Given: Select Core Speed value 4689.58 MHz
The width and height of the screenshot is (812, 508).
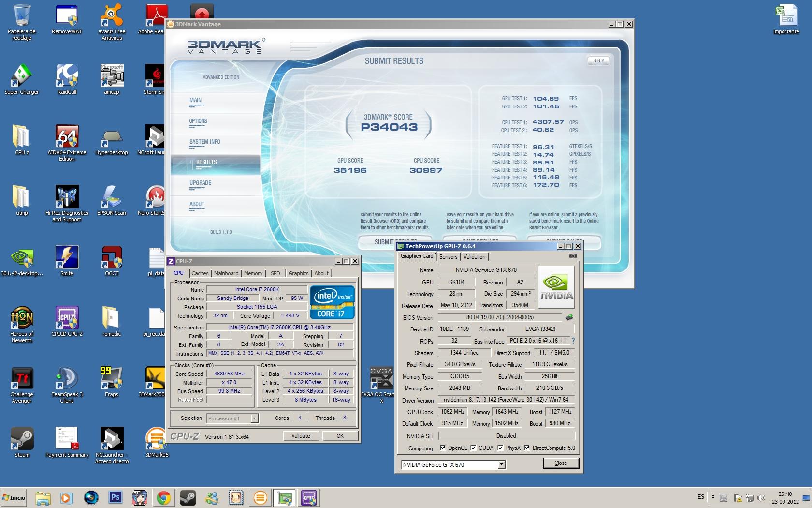Looking at the screenshot, I should tap(230, 374).
